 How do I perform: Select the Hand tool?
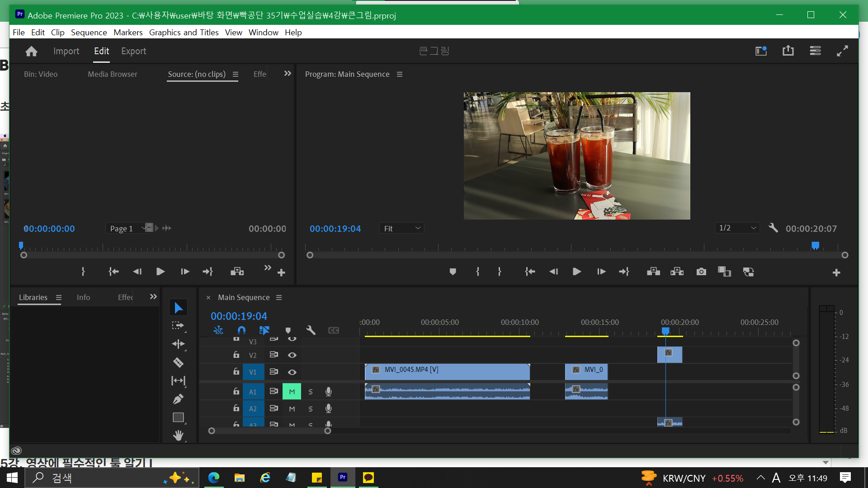coord(178,435)
